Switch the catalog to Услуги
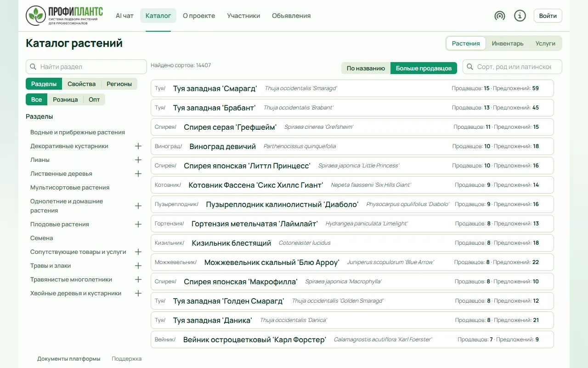This screenshot has height=368, width=588. coord(545,43)
